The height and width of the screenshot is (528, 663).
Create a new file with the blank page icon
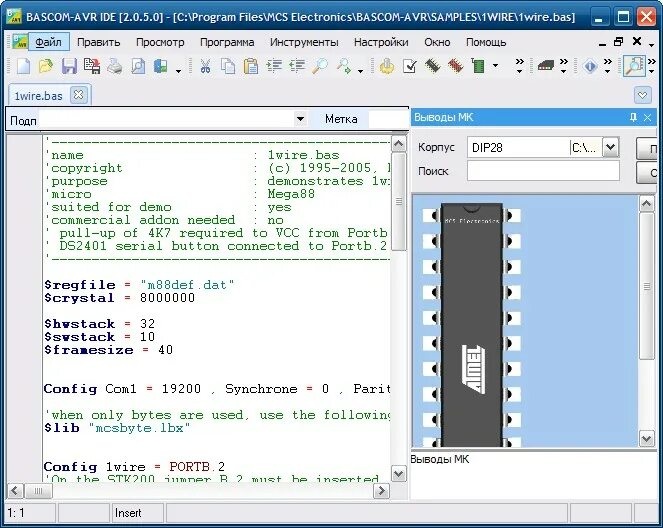pos(23,66)
